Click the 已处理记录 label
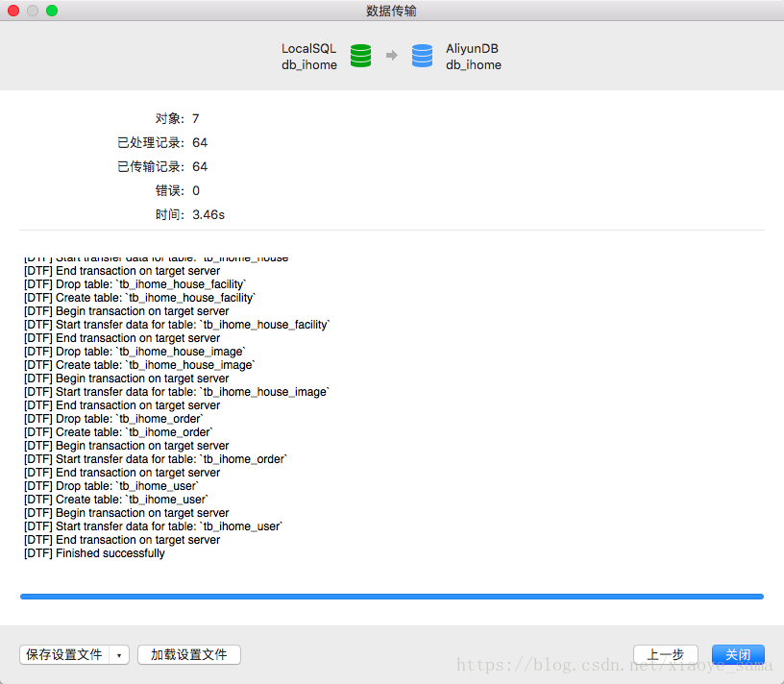 click(151, 142)
